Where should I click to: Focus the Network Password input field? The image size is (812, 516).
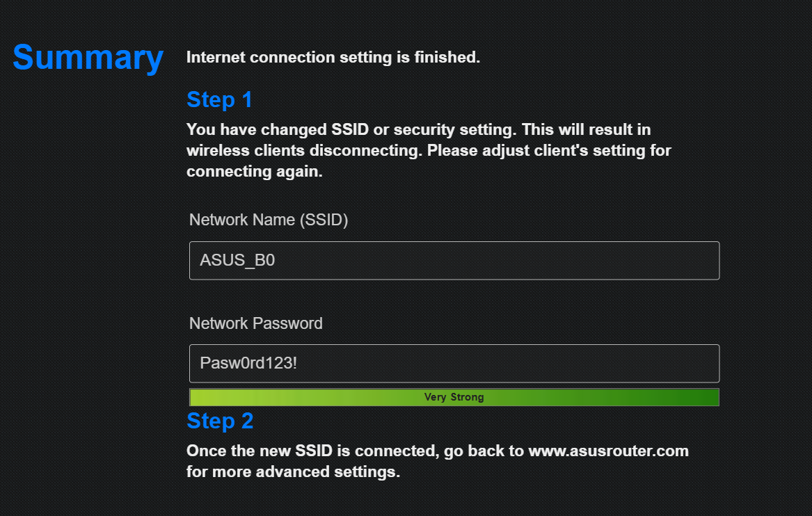pyautogui.click(x=454, y=364)
